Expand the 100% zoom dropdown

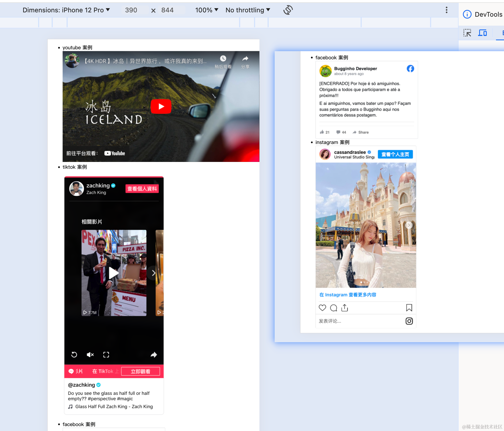point(206,10)
